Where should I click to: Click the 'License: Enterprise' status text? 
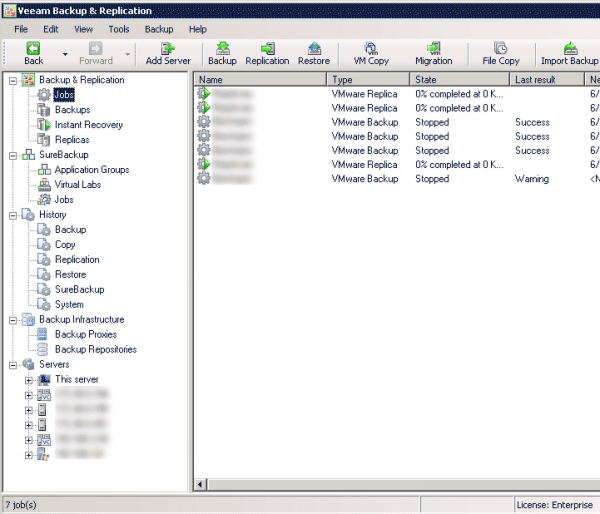click(x=554, y=505)
